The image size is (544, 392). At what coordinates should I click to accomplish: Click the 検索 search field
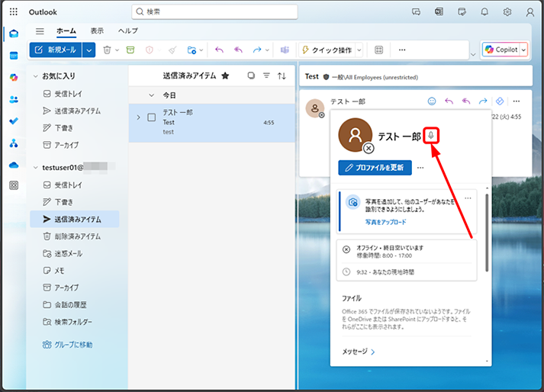click(x=214, y=11)
